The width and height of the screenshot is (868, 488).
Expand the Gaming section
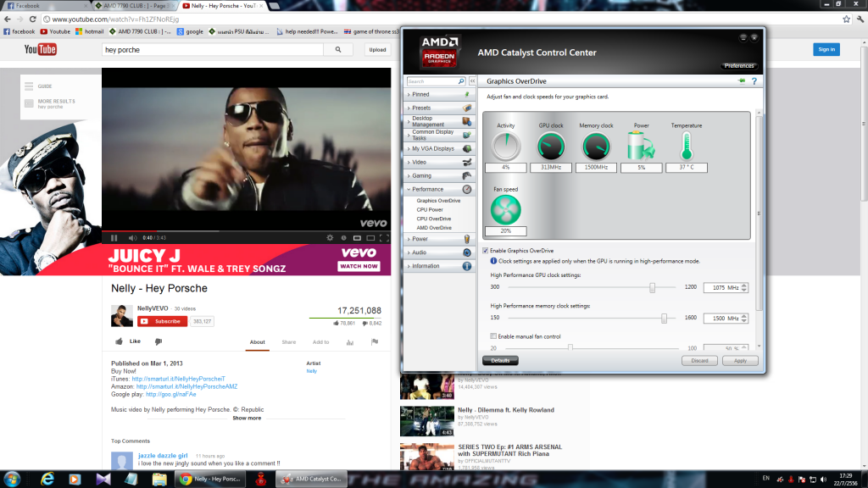coord(440,175)
